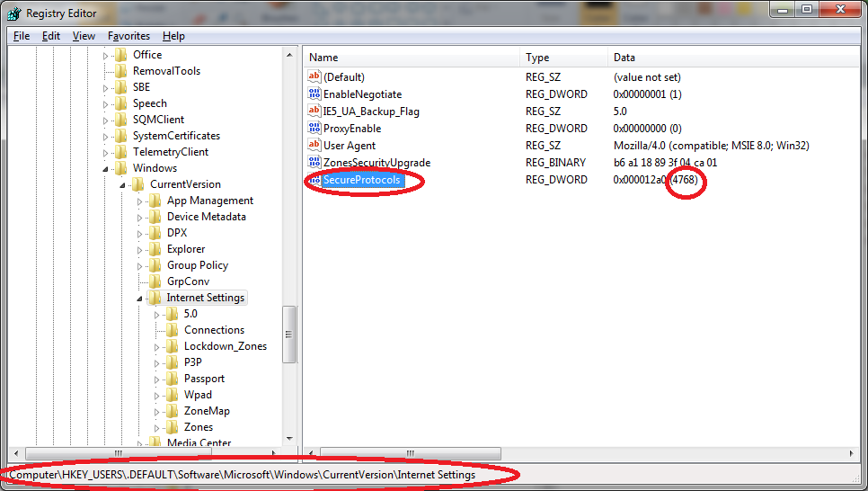Viewport: 868px width, 491px height.
Task: Select the Device Metadata folder icon
Action: (155, 217)
